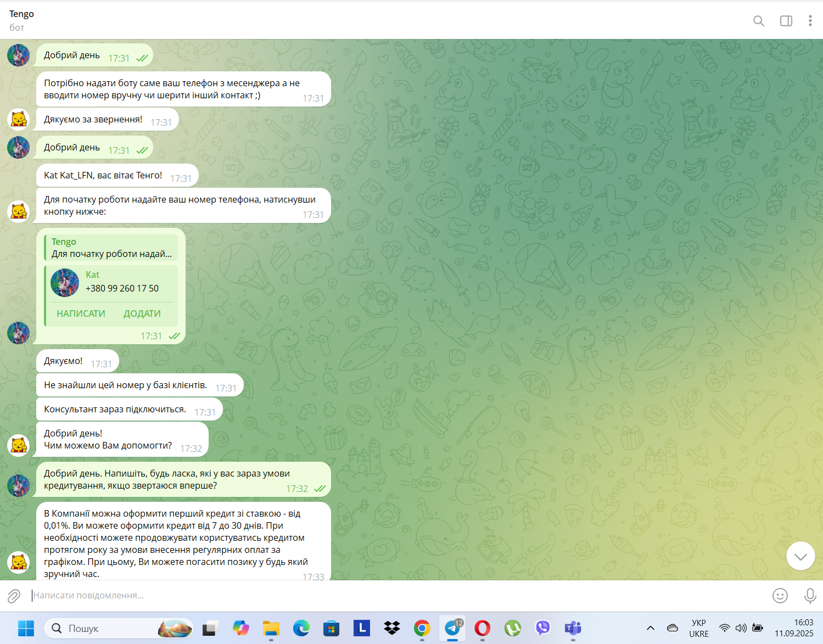Click the battery tray icon
This screenshot has width=823, height=644.
[758, 628]
